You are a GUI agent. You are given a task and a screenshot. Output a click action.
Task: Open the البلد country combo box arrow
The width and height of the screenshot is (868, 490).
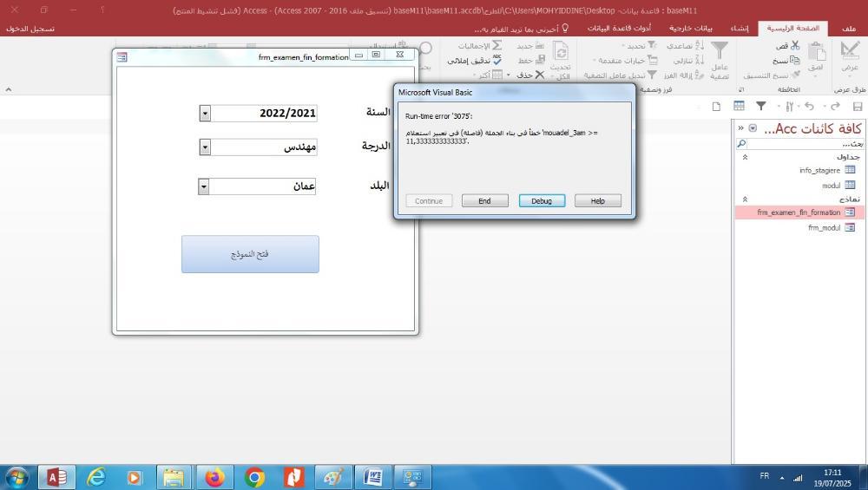click(x=204, y=186)
